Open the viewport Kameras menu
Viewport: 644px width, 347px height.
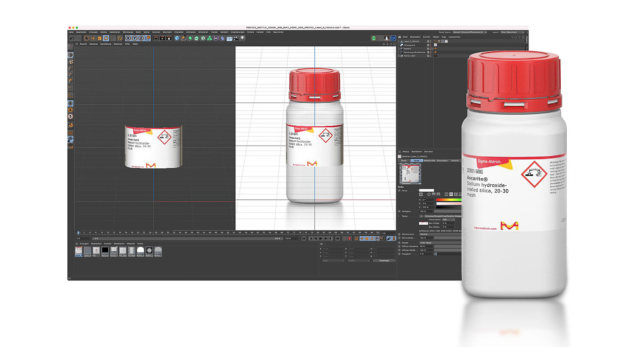94,44
